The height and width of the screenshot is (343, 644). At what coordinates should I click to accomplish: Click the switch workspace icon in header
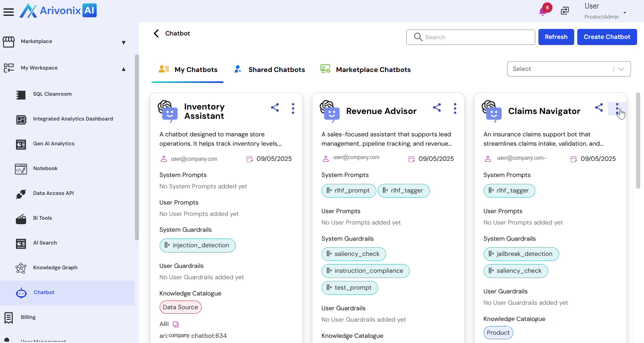565,11
